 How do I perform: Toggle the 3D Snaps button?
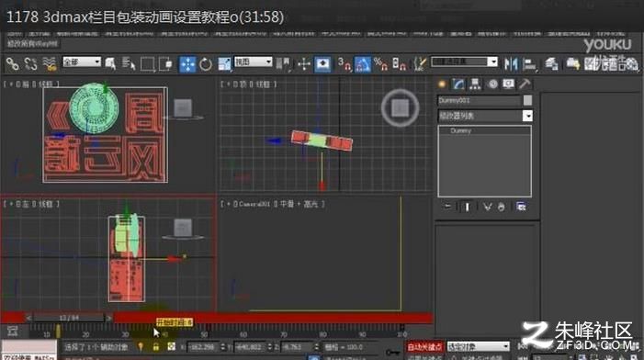[x=345, y=64]
